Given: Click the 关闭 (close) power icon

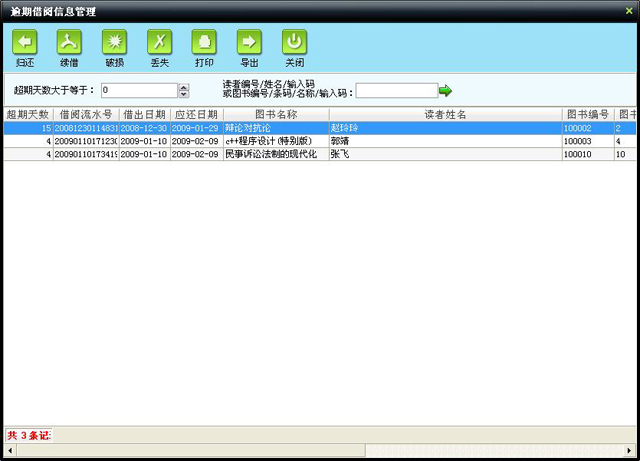Looking at the screenshot, I should pyautogui.click(x=294, y=42).
